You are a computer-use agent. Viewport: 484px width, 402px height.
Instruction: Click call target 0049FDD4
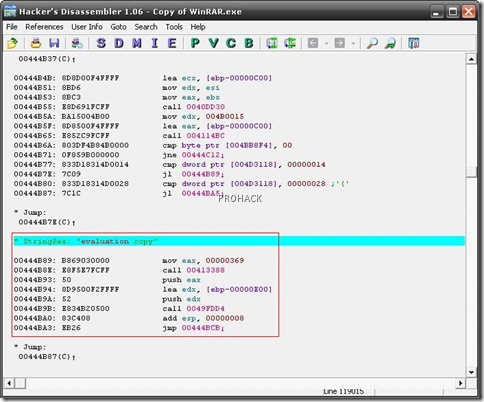205,309
